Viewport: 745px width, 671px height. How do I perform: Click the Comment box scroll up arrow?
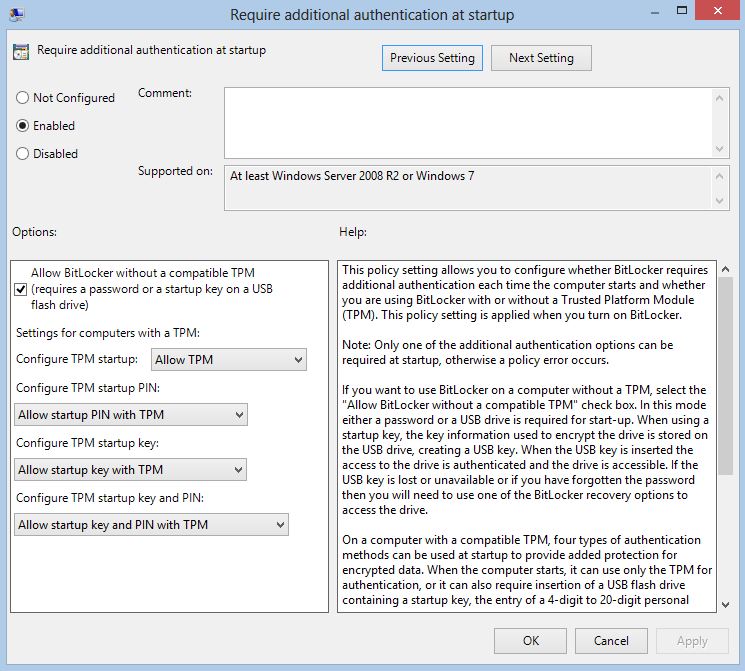tap(719, 98)
